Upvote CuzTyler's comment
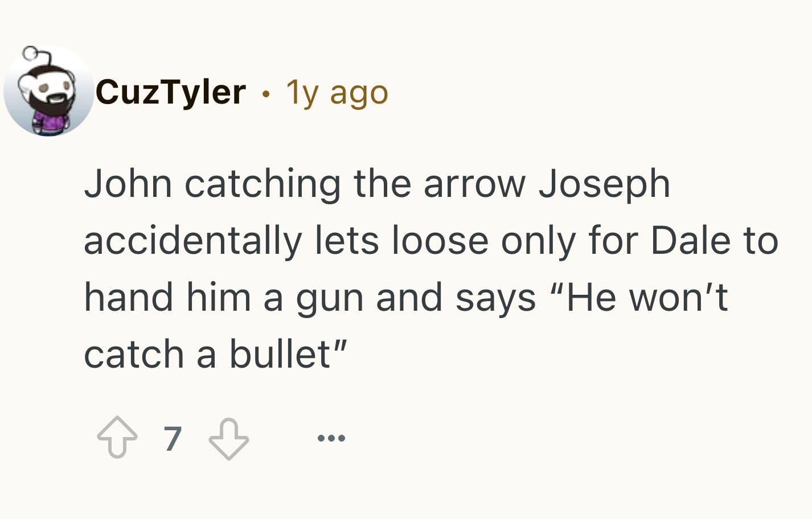This screenshot has width=812, height=519. (117, 438)
